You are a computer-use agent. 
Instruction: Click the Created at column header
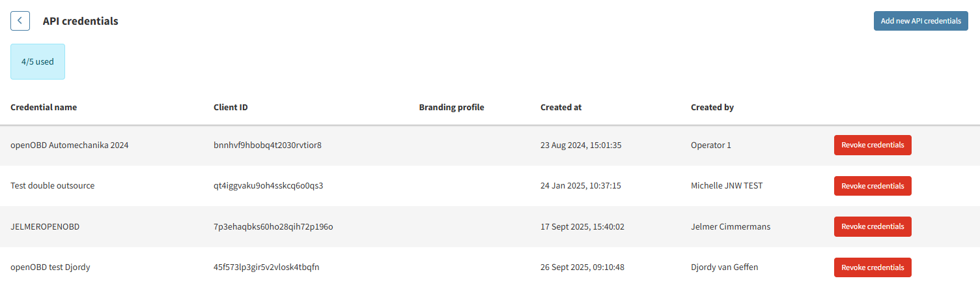[x=561, y=108]
